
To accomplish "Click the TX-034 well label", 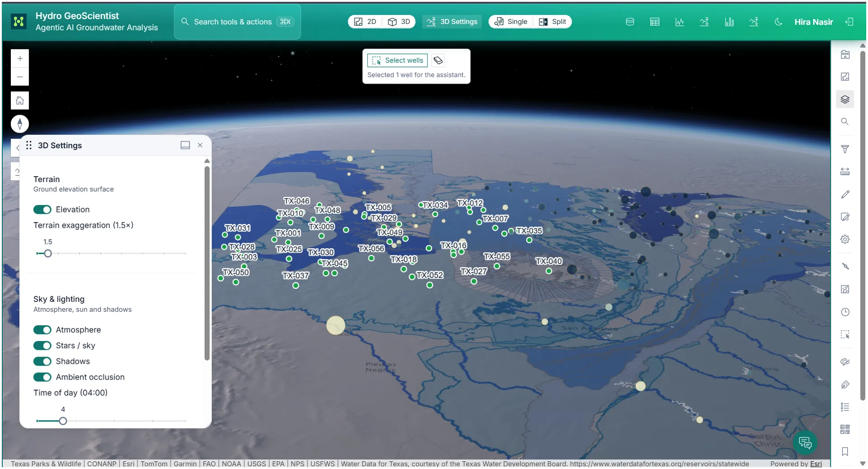I will pyautogui.click(x=435, y=206).
